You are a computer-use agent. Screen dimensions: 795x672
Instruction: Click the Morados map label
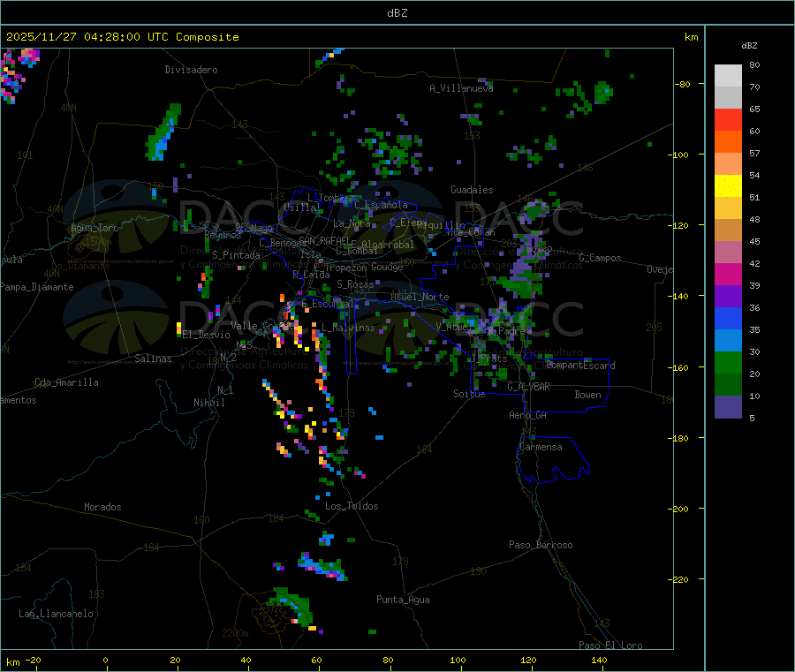tap(103, 507)
